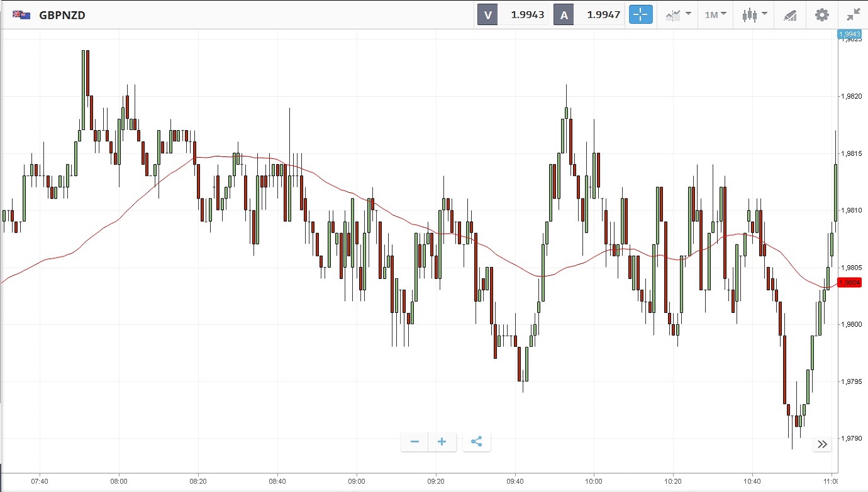
Task: Toggle the crosshair cursor button
Action: [641, 14]
